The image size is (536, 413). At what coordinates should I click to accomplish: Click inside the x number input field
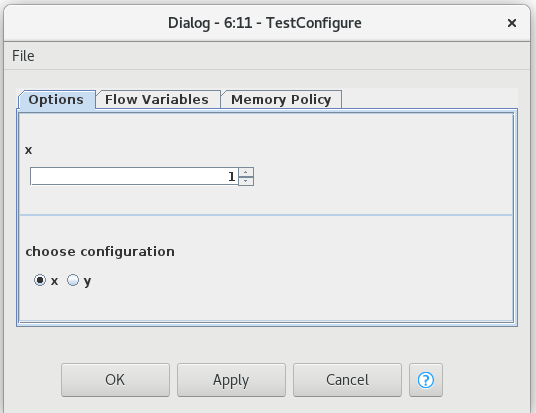(x=134, y=176)
